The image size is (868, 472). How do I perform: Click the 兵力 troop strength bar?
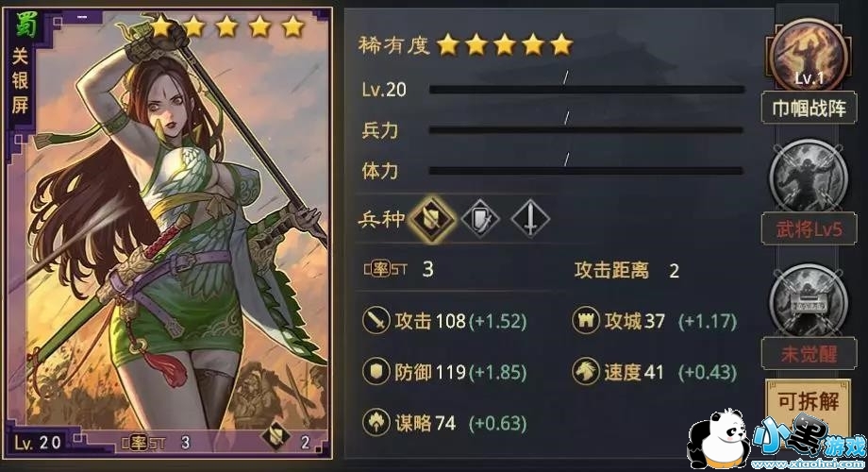click(587, 130)
